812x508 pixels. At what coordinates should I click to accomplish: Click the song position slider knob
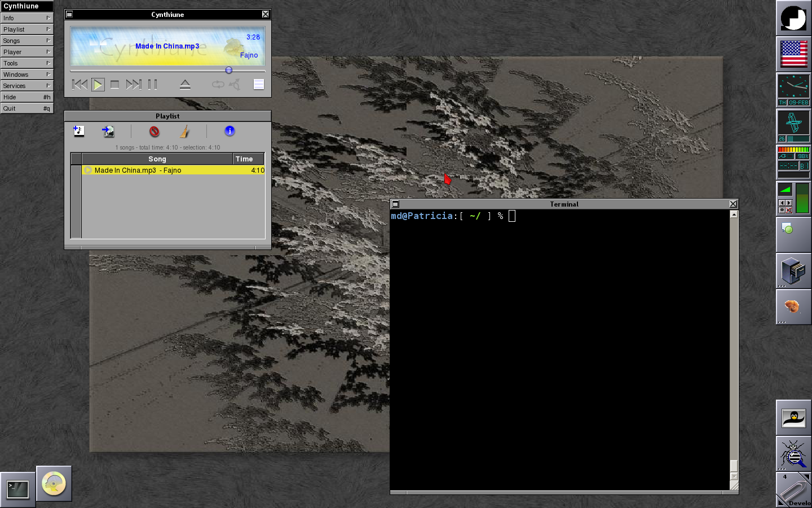pyautogui.click(x=228, y=71)
